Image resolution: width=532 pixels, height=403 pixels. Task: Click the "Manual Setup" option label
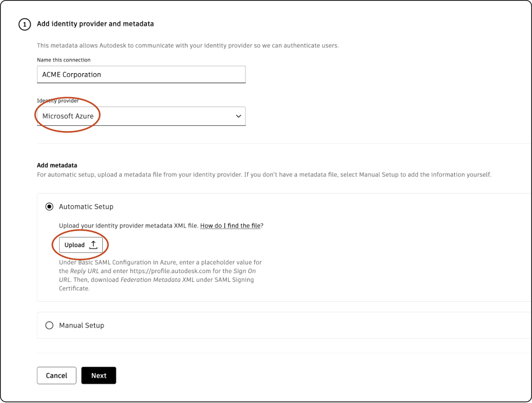tap(81, 325)
